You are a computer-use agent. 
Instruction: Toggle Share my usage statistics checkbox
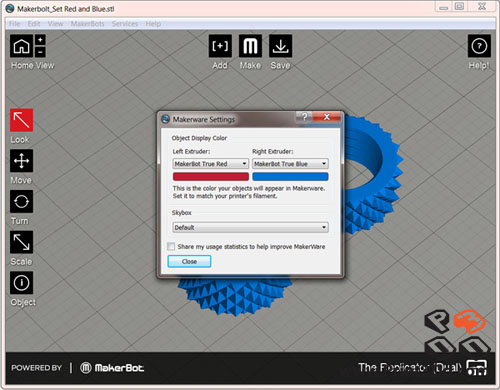pyautogui.click(x=171, y=247)
